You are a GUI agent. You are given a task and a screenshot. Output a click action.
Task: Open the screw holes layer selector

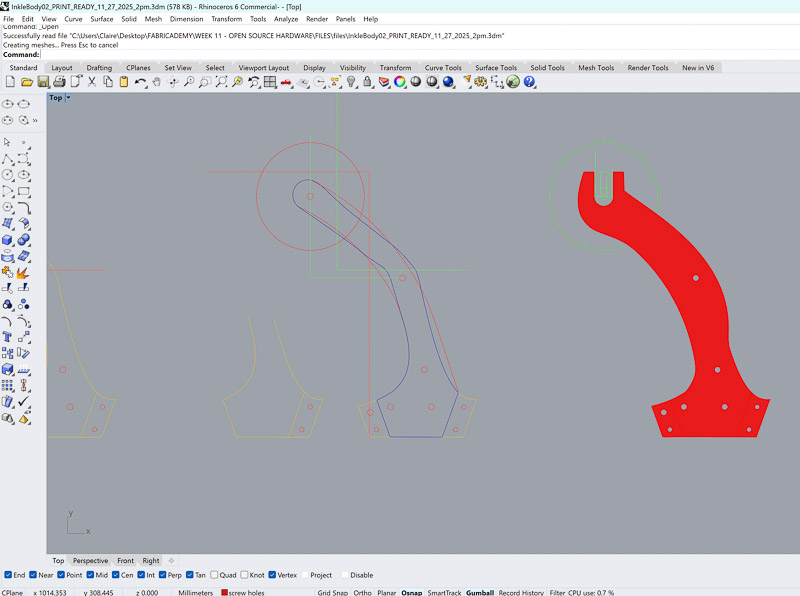[244, 592]
